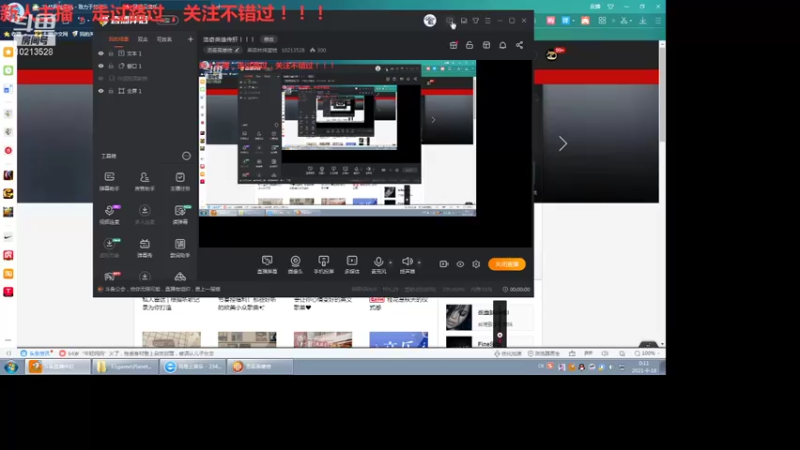The image size is (800, 450).
Task: Edit the stream category pill with pencil
Action: [223, 50]
